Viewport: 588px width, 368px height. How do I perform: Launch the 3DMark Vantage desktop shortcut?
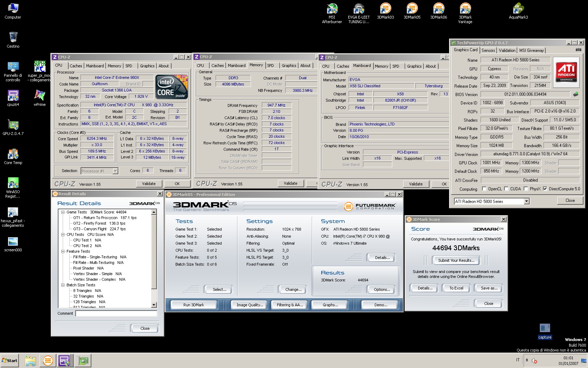(x=465, y=13)
